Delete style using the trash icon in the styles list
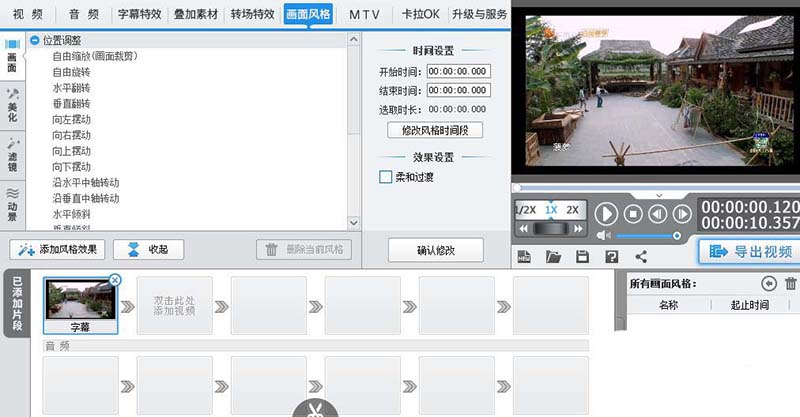The image size is (800, 417). (791, 284)
